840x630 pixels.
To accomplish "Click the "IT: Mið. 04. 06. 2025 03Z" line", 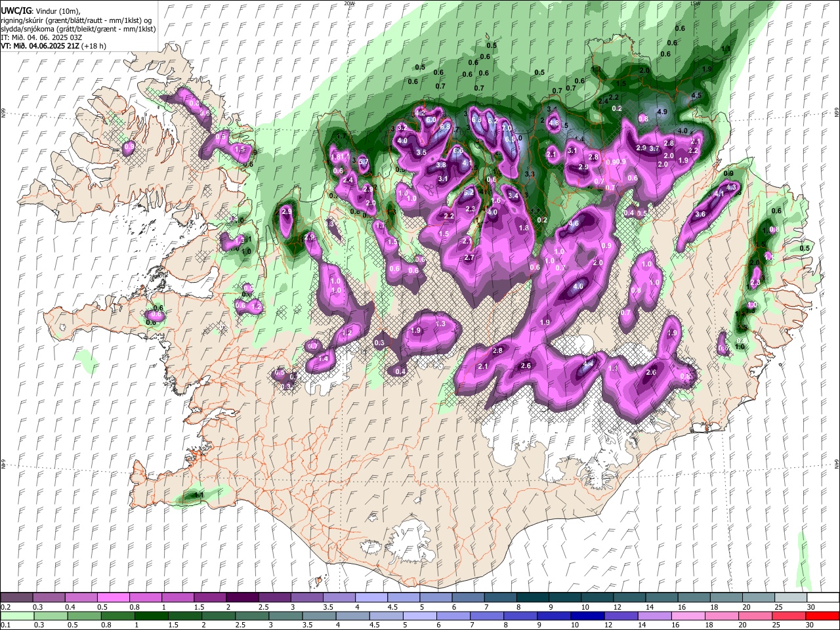I will (41, 37).
